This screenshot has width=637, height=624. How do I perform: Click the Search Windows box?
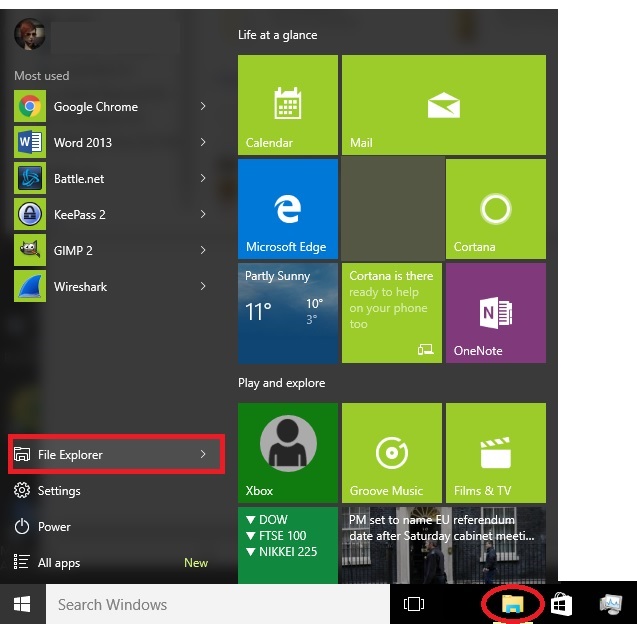[x=218, y=604]
